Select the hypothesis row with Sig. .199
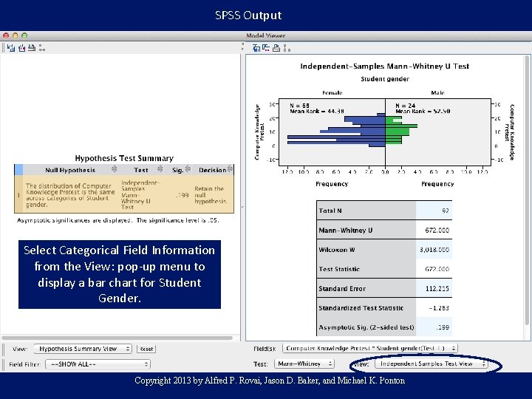Viewport: 532px width, 399px height. [124, 194]
